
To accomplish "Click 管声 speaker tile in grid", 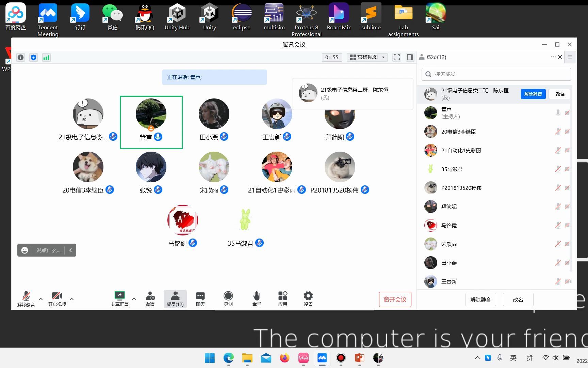I will click(x=151, y=122).
